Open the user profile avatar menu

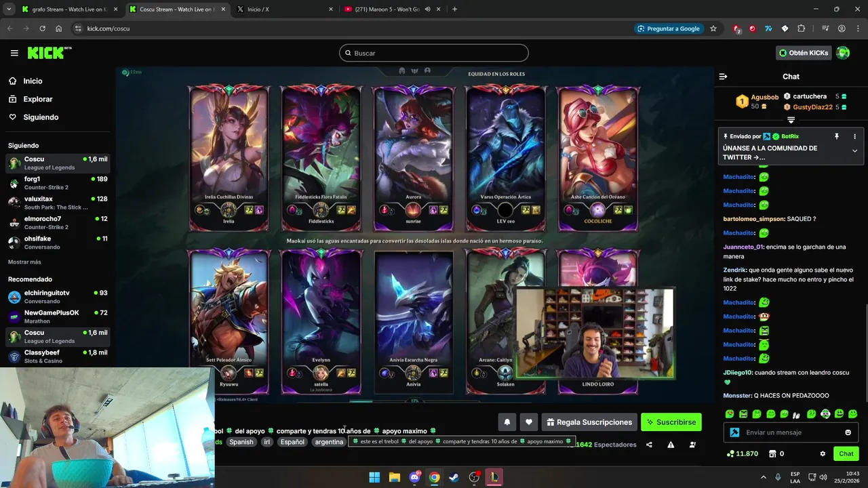tap(843, 53)
